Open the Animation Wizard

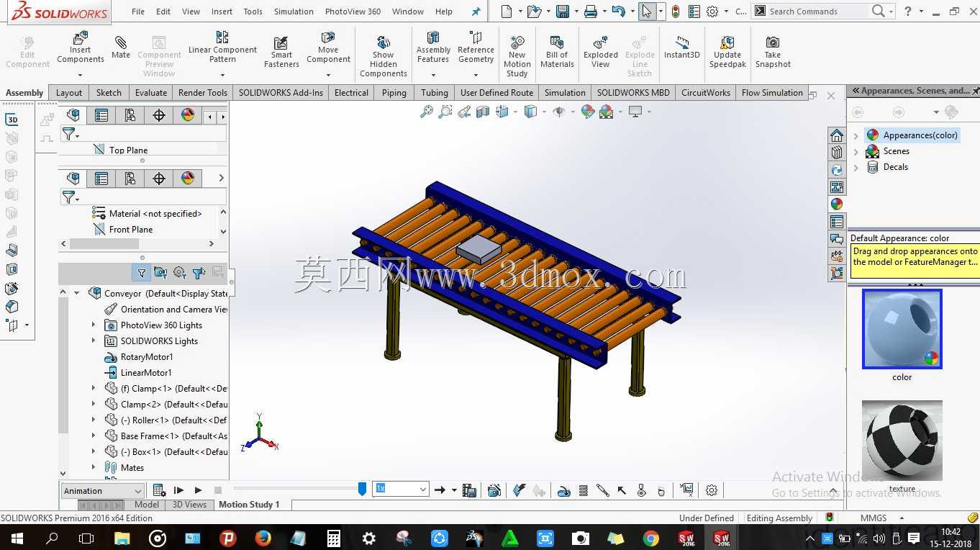point(494,490)
